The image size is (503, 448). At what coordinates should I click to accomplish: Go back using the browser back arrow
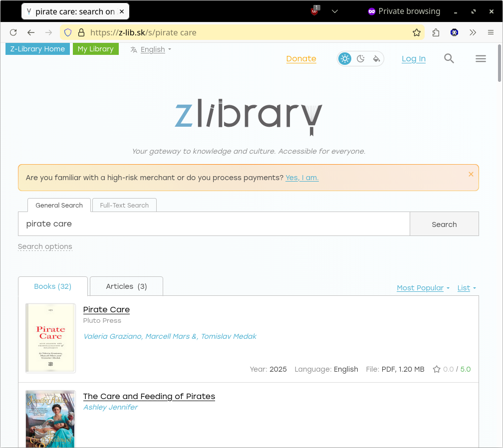[31, 32]
